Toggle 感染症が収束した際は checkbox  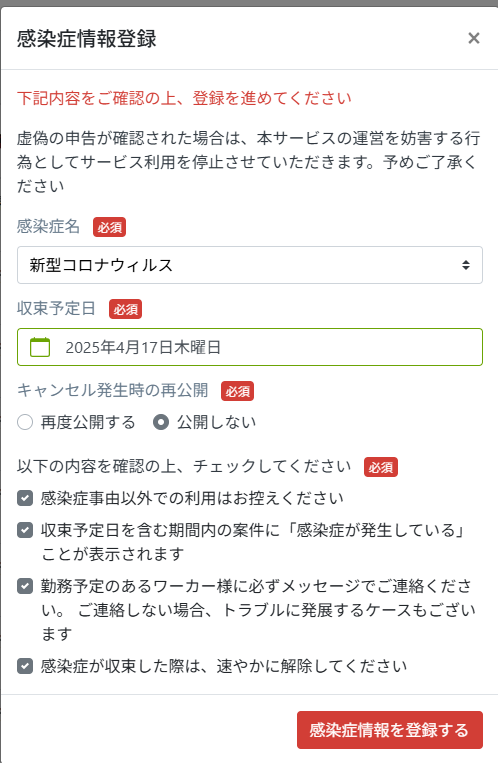25,666
